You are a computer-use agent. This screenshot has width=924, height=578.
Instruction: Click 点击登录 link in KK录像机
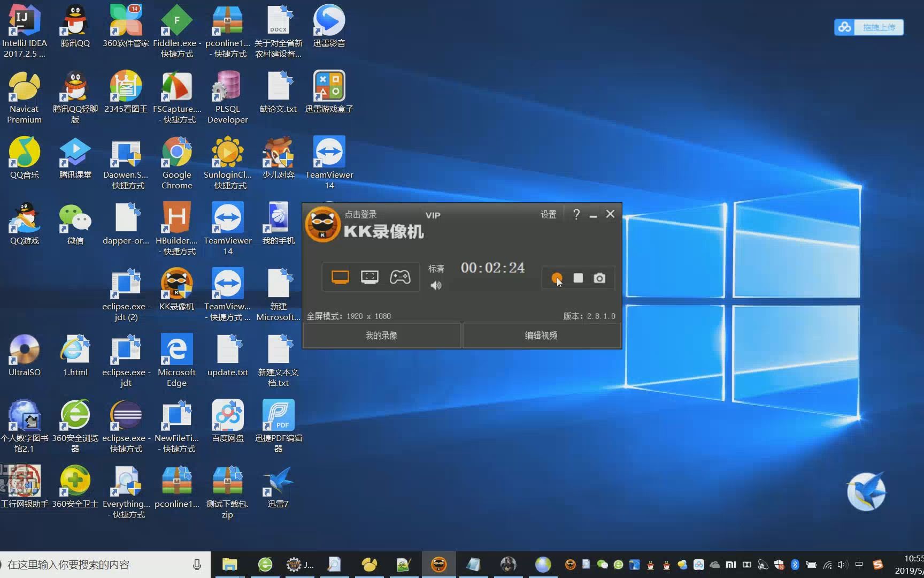coord(360,214)
